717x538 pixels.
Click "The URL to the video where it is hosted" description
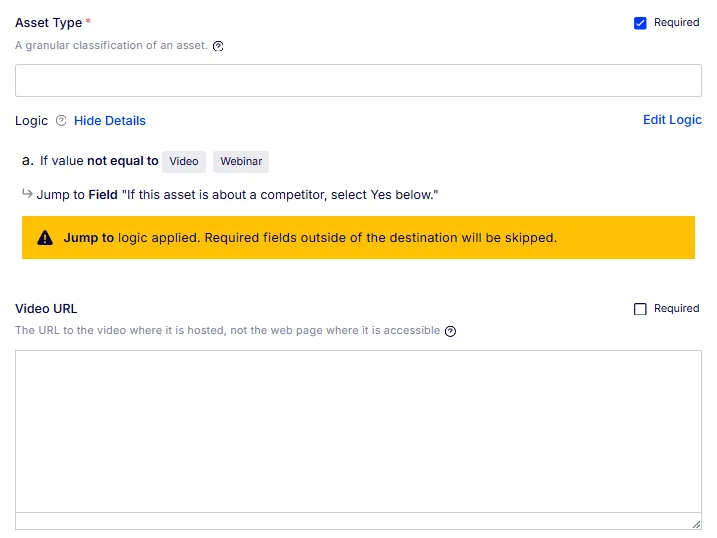pyautogui.click(x=228, y=330)
